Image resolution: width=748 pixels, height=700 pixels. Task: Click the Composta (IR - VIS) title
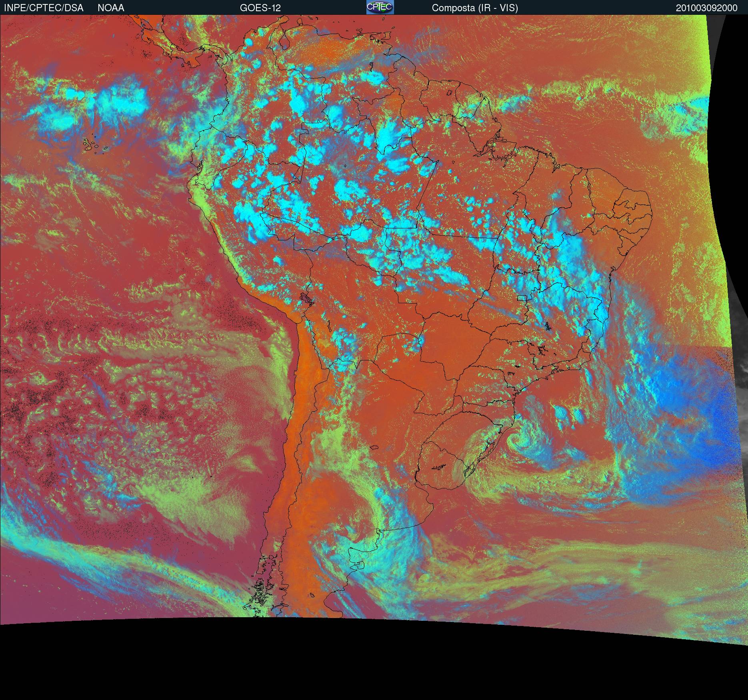(x=475, y=8)
